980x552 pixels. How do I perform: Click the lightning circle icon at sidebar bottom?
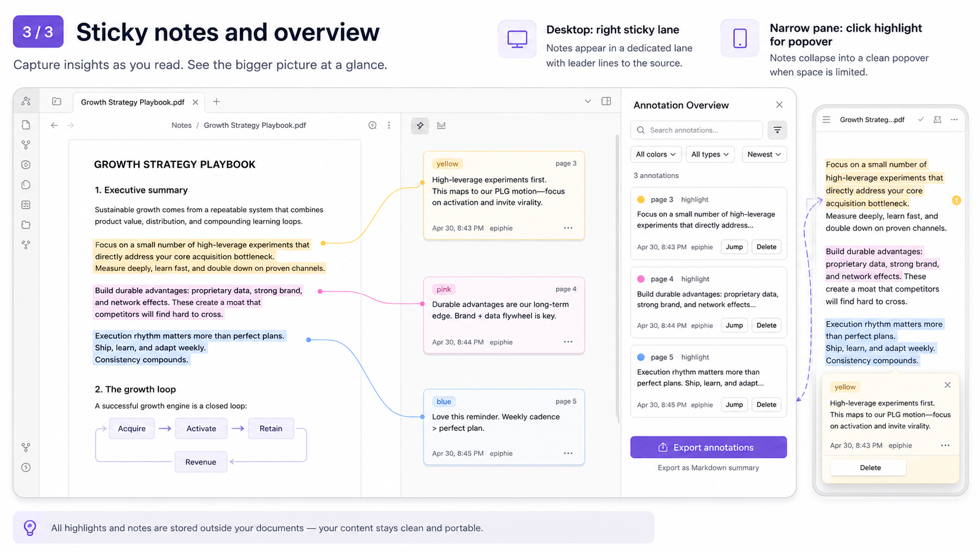point(26,468)
